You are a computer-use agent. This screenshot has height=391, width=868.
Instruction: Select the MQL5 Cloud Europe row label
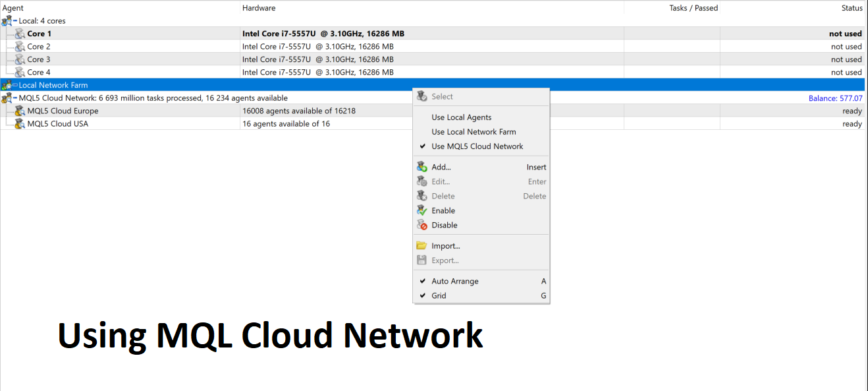(x=63, y=111)
